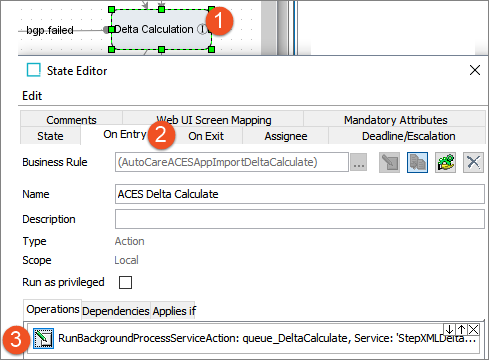
Task: Delete the RunBackgroundProcessServiceAction operation with its X
Action: 473,330
